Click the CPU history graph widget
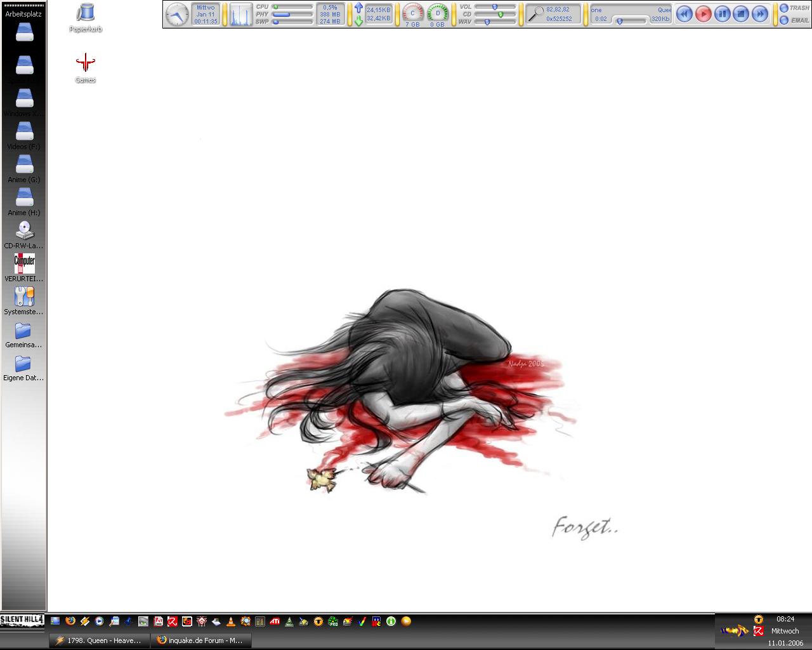The image size is (812, 650). pos(240,14)
